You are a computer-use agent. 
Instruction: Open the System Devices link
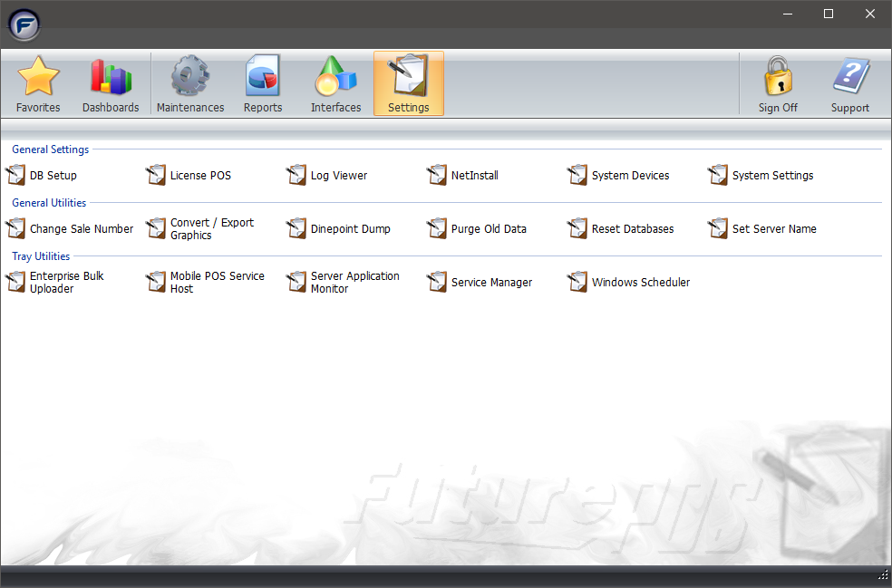(x=630, y=175)
